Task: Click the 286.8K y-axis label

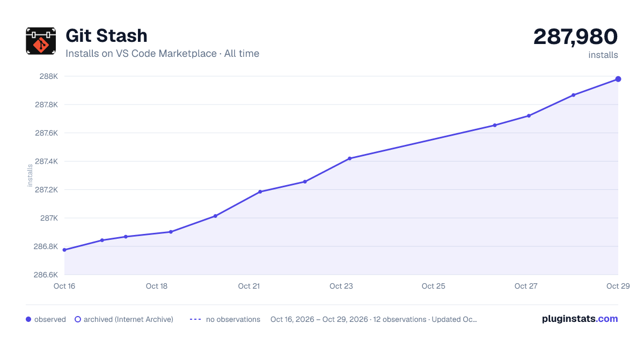Action: [x=46, y=247]
